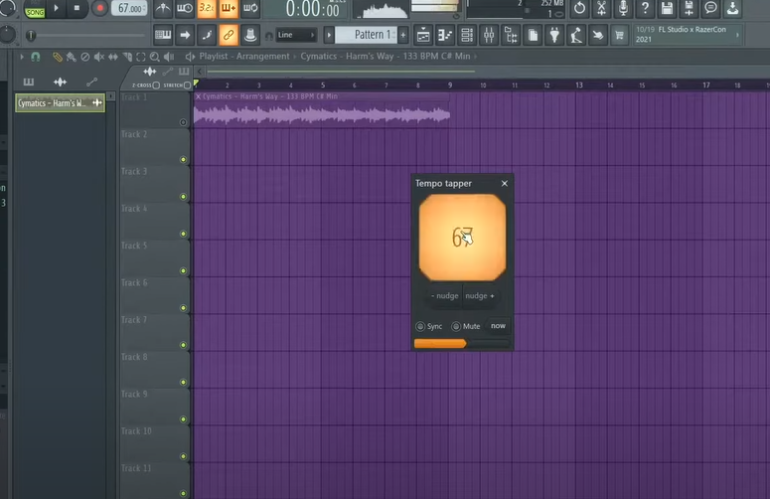
Task: Open the Channel rack icon
Action: (467, 35)
